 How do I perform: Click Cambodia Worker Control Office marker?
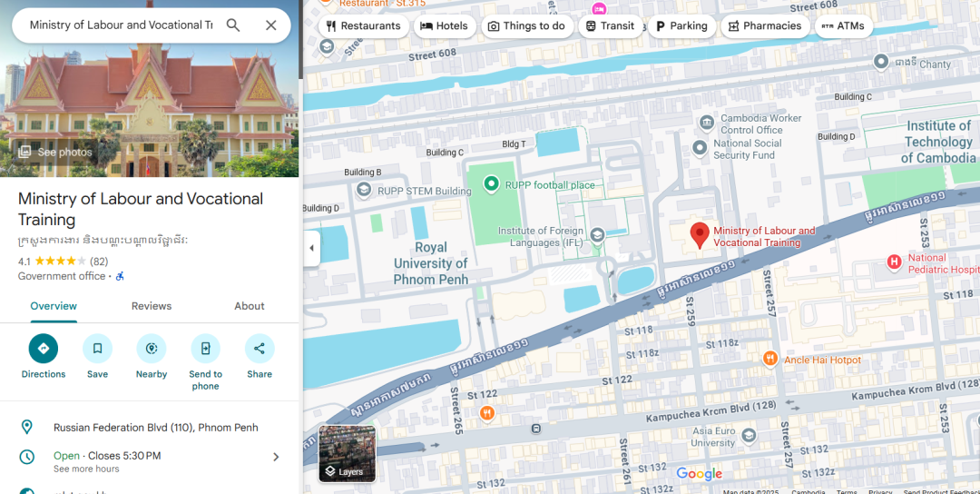click(x=707, y=123)
